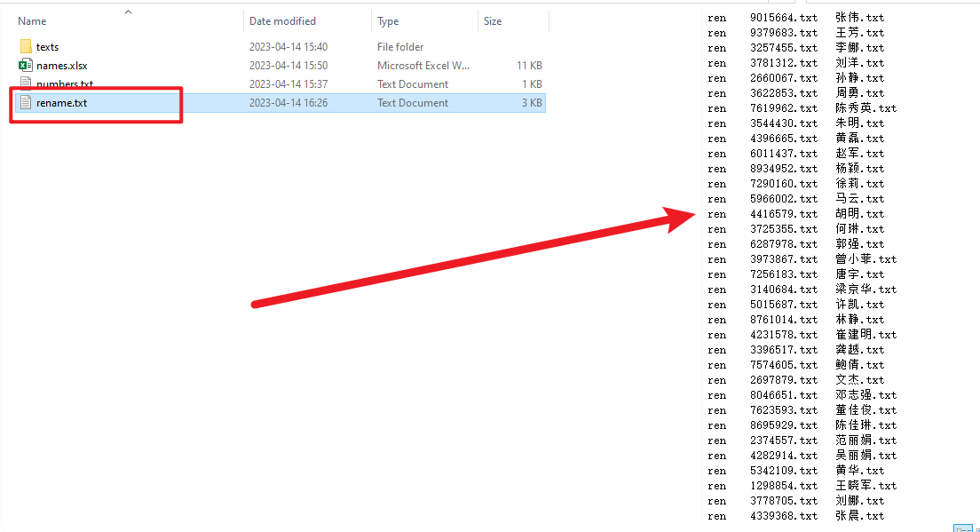This screenshot has height=532, width=980.
Task: Open the texts folder by its name
Action: [47, 47]
